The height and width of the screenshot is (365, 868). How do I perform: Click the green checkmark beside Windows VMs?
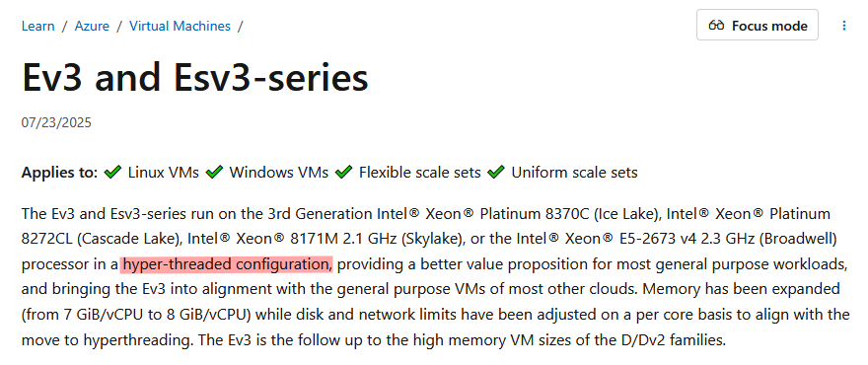(214, 173)
